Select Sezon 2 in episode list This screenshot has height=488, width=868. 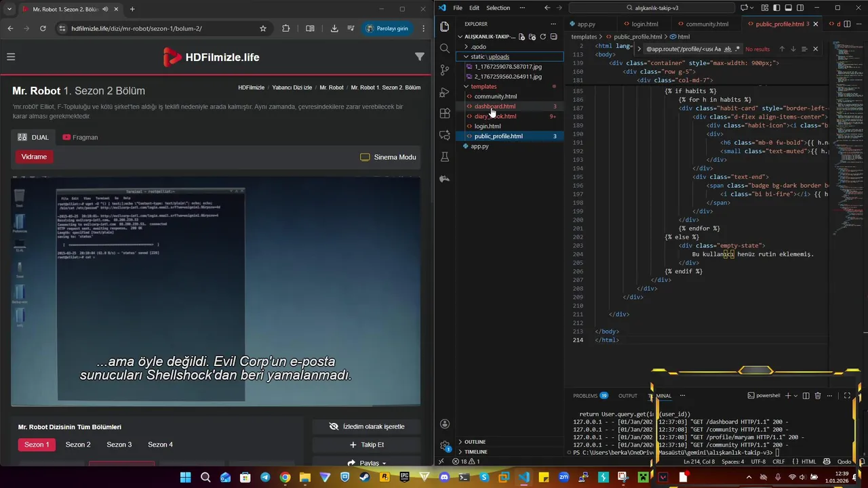pos(78,445)
